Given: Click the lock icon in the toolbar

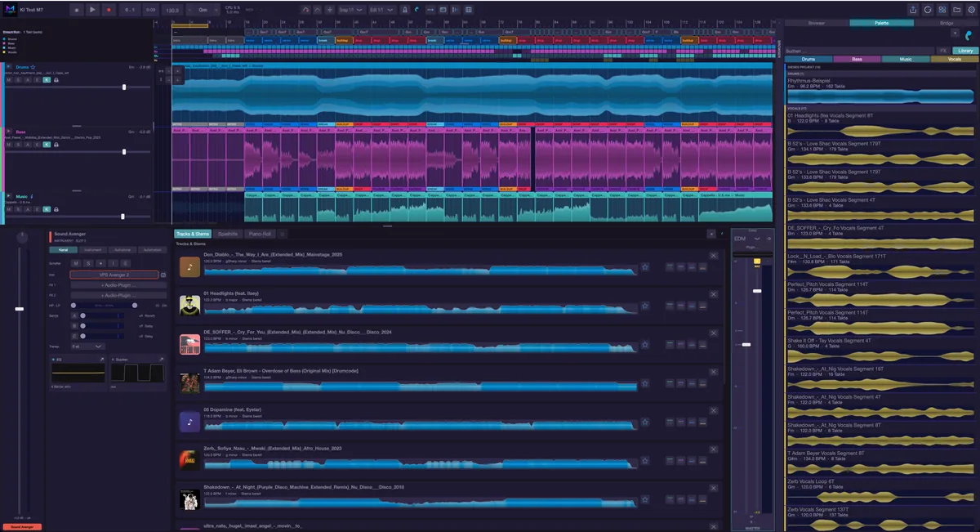Looking at the screenshot, I should (404, 10).
